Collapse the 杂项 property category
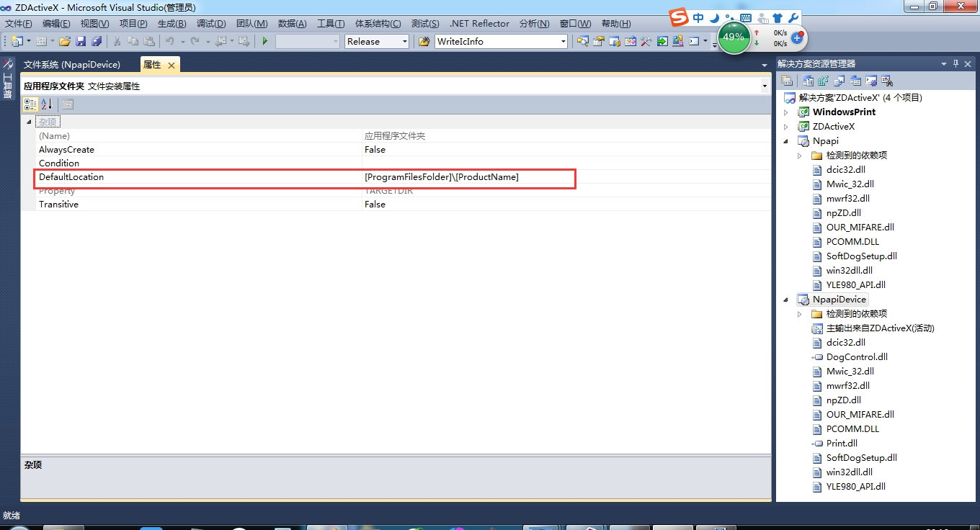The image size is (980, 530). point(30,122)
